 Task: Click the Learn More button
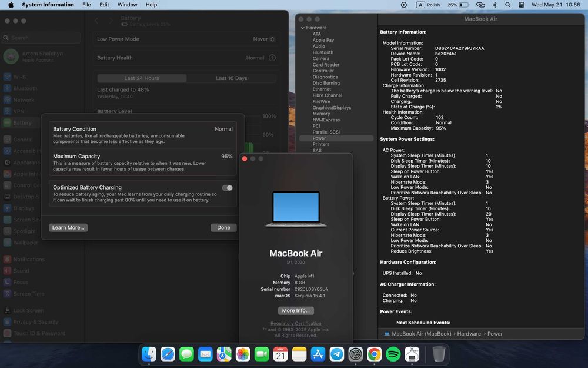pos(68,227)
